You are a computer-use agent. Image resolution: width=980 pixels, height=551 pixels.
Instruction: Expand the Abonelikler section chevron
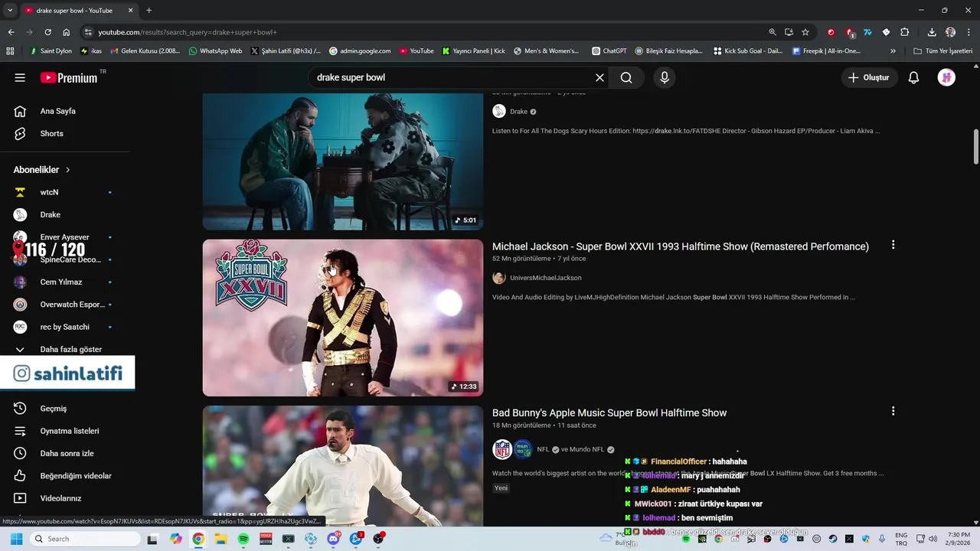67,170
